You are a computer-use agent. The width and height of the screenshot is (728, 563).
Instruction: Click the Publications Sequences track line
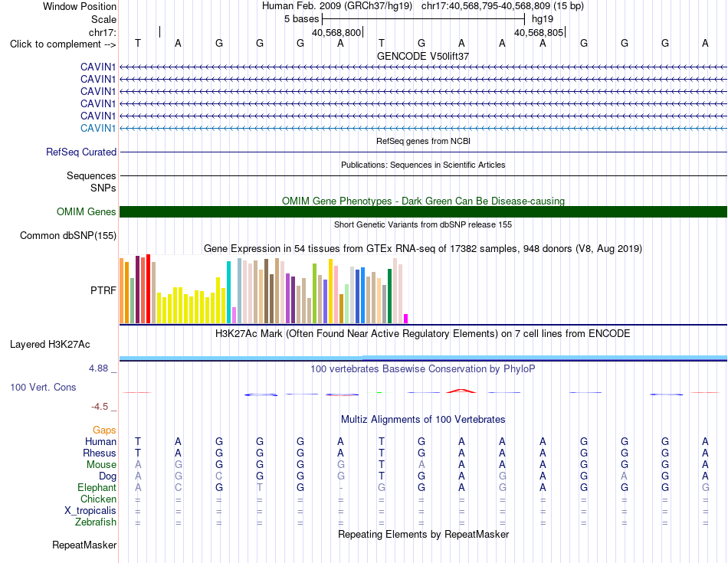click(x=423, y=175)
